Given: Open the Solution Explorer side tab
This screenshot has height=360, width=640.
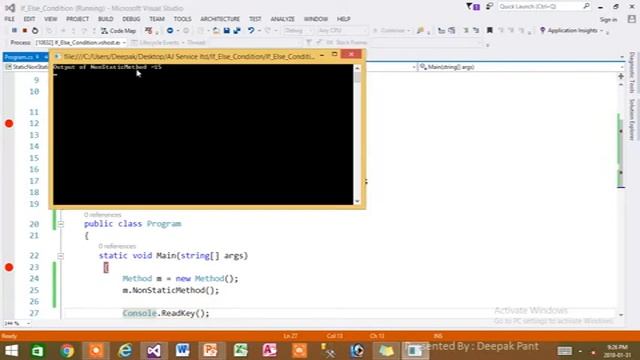Looking at the screenshot, I should pyautogui.click(x=632, y=120).
